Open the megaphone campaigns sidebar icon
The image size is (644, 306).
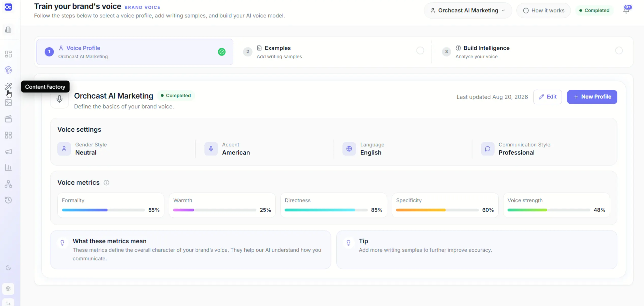[8, 152]
